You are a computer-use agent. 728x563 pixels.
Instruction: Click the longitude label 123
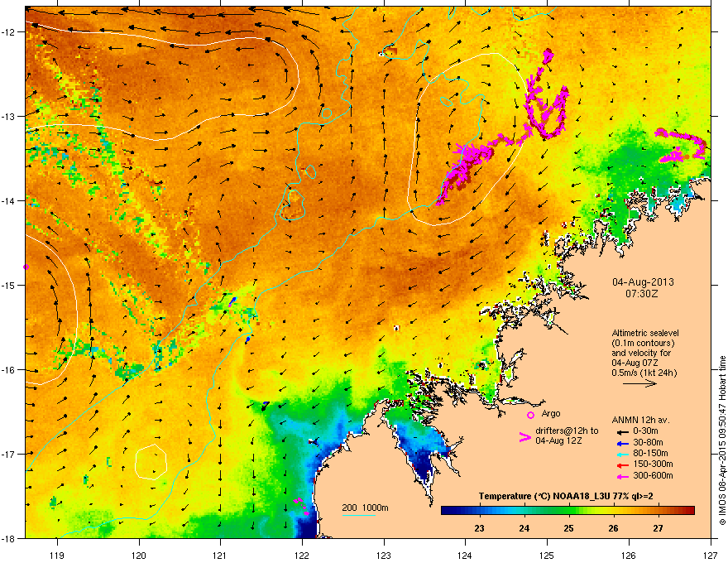coord(384,556)
